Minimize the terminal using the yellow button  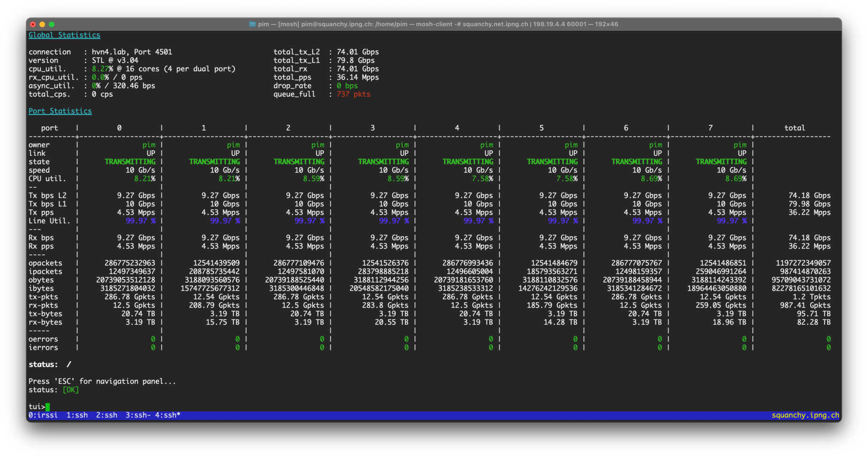tap(42, 24)
